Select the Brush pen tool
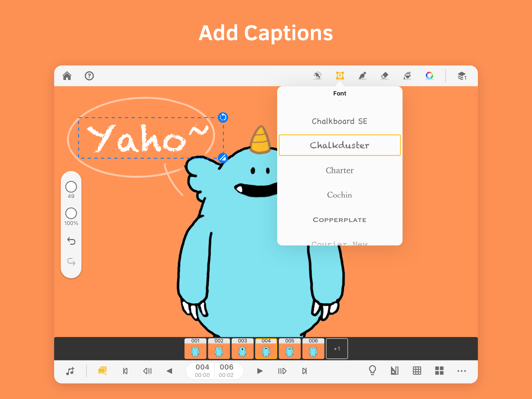The image size is (532, 399). tap(362, 76)
